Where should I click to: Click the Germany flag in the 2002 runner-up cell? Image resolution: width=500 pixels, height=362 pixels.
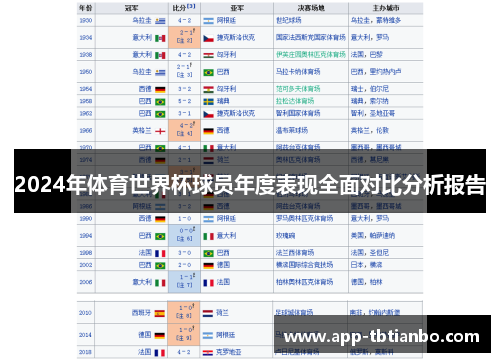(209, 266)
